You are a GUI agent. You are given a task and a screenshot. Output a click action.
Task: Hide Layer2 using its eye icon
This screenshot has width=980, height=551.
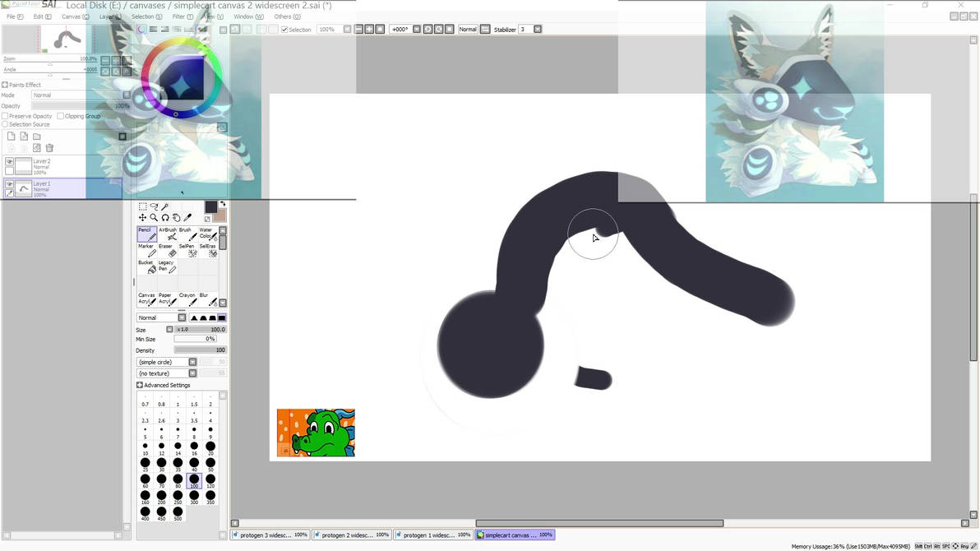coord(9,161)
